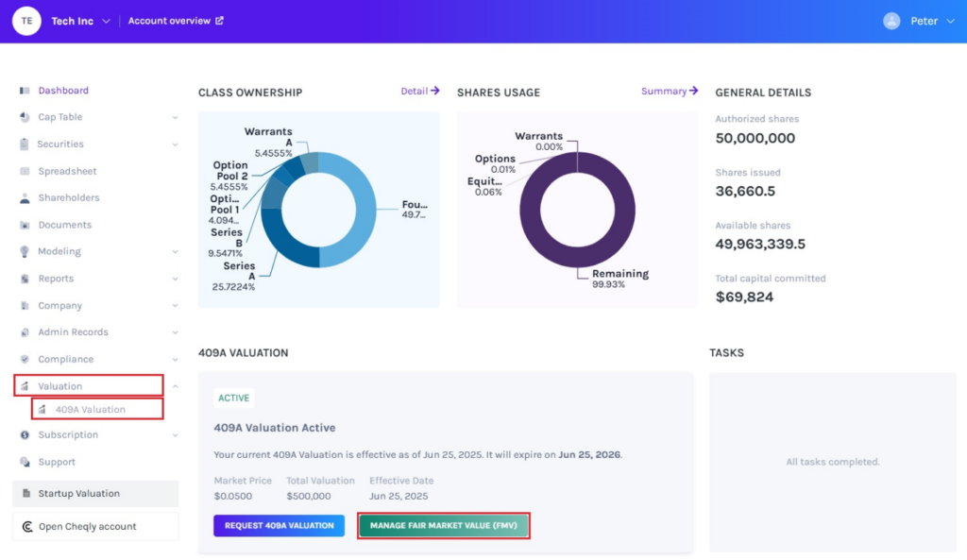This screenshot has height=560, width=967.
Task: Click the Dashboard icon in sidebar
Action: [x=25, y=91]
